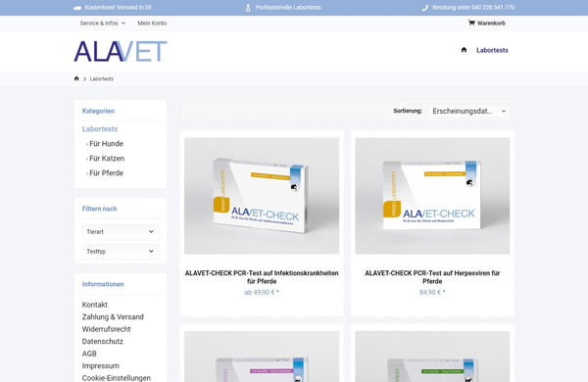Screen dimensions: 588x382
Task: Click the price ab 49,90 €
Action: pos(262,293)
